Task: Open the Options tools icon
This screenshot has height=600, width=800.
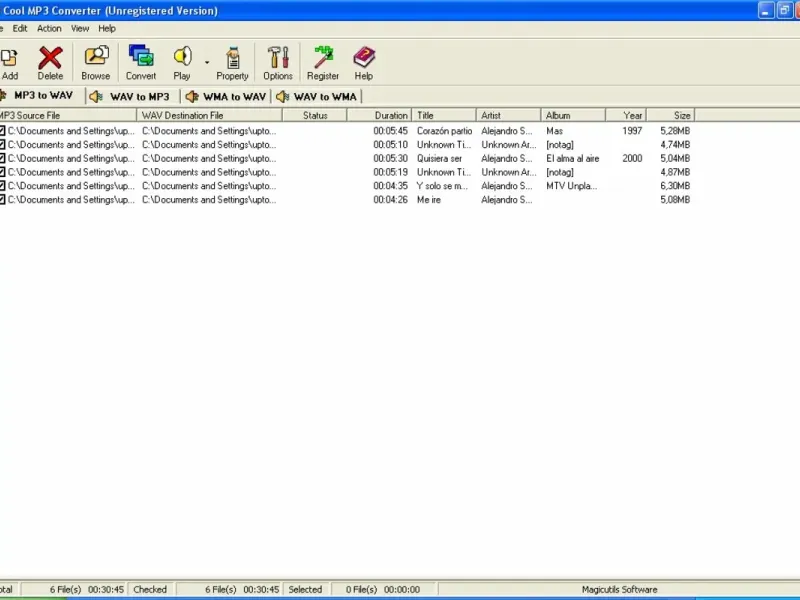Action: [x=278, y=57]
